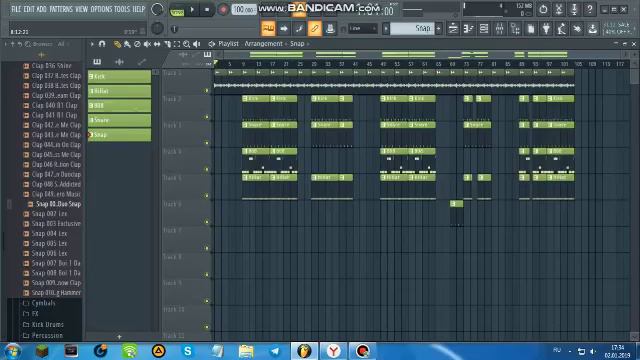
Task: Open playlist options menu arrow
Action: [x=92, y=44]
